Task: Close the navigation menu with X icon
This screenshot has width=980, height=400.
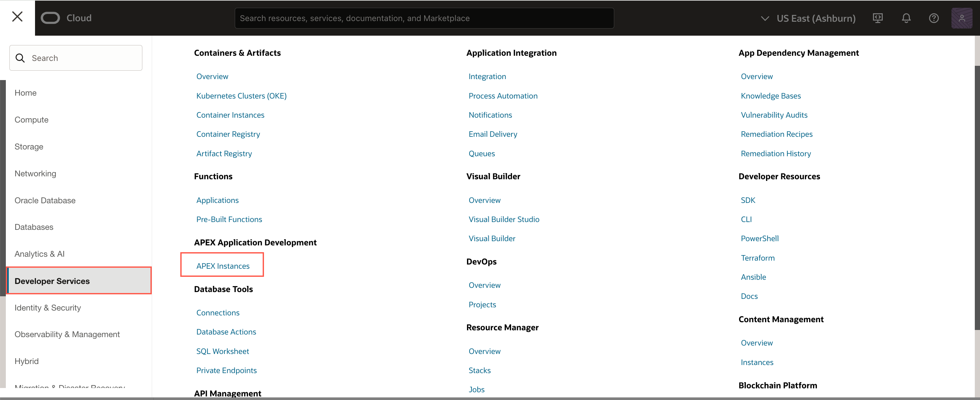Action: (x=17, y=17)
